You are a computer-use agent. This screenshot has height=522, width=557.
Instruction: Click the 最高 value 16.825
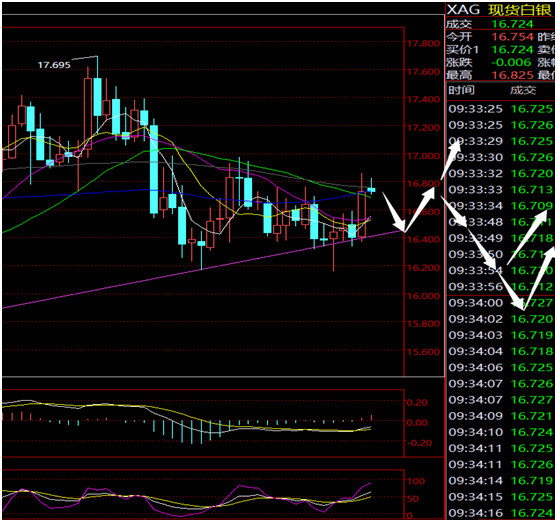pyautogui.click(x=513, y=75)
